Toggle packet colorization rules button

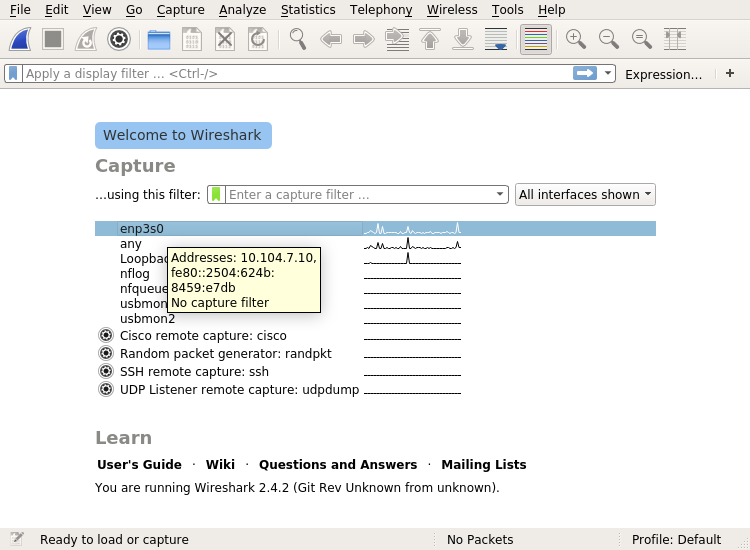[x=536, y=39]
